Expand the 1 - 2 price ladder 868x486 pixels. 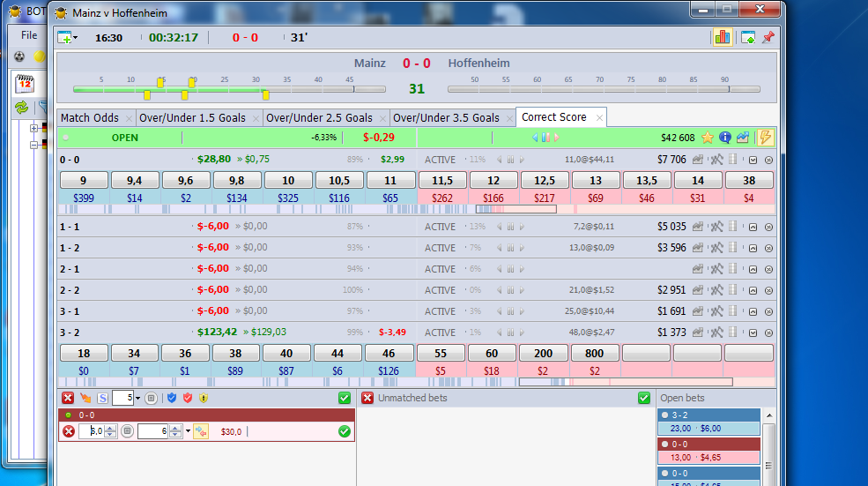753,248
